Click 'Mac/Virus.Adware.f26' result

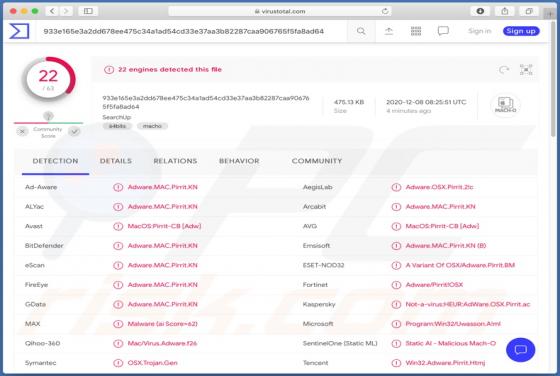[x=162, y=343]
